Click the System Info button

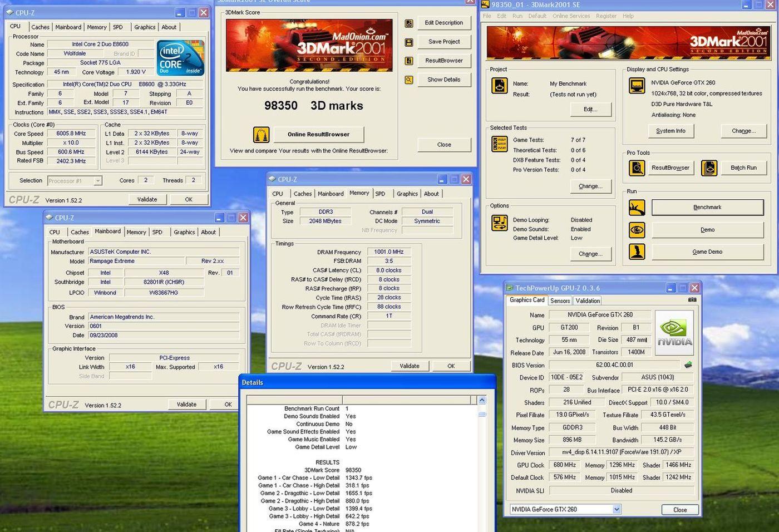(670, 131)
